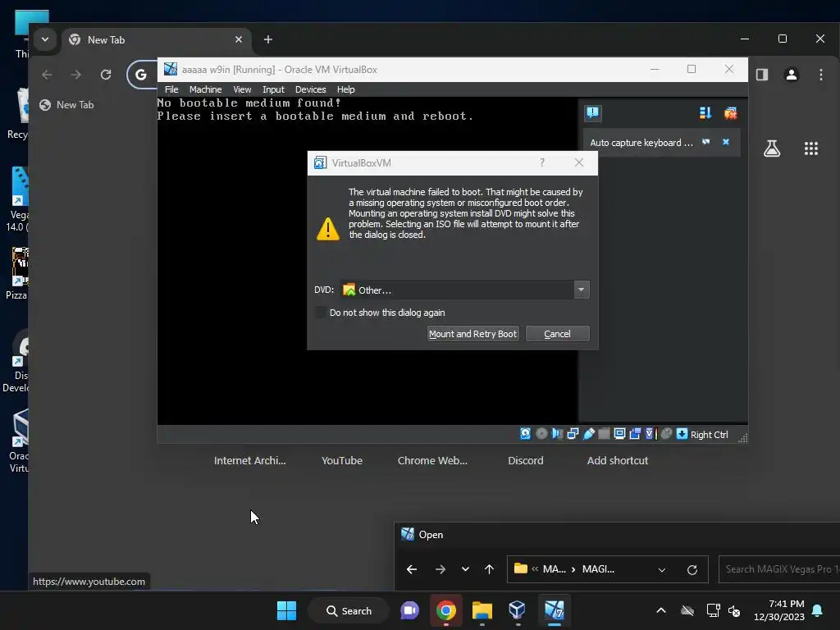The width and height of the screenshot is (840, 630).
Task: Click the keyboard capture arrow status icon
Action: coord(682,434)
